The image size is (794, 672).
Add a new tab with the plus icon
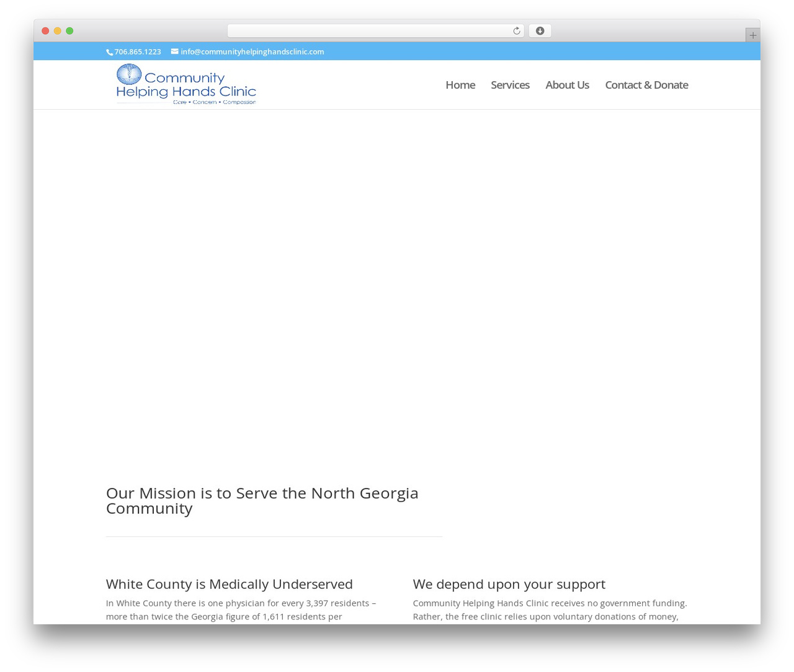(x=752, y=35)
